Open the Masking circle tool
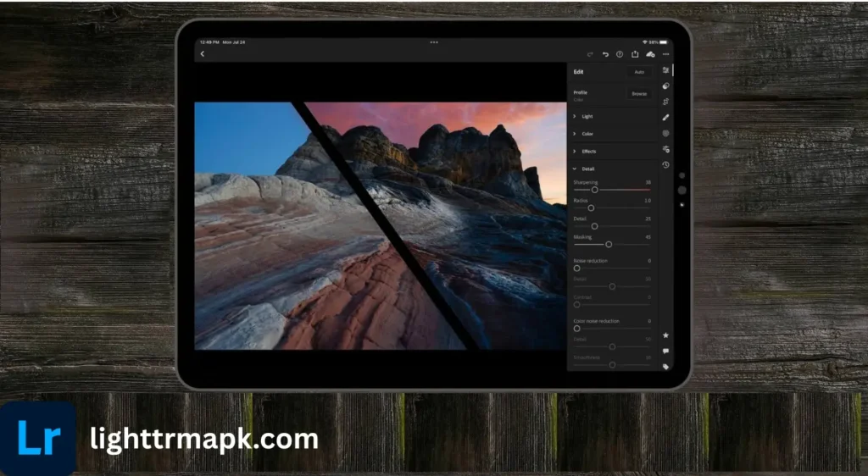The width and height of the screenshot is (868, 476). point(666,133)
